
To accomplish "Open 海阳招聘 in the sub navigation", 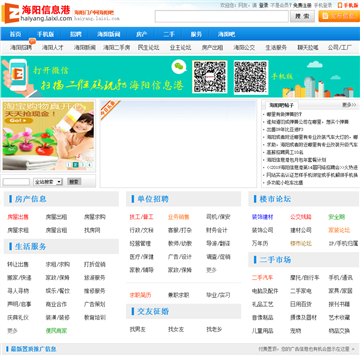I will point(21,48).
